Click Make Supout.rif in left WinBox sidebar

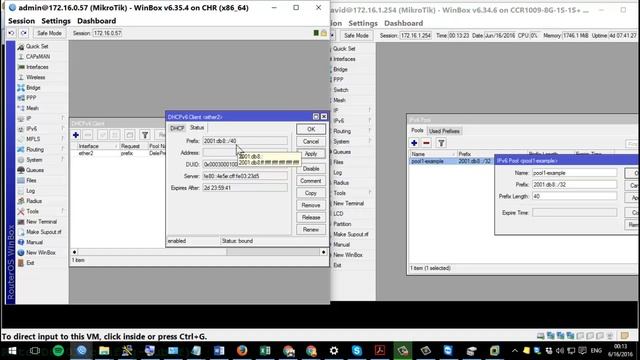point(43,232)
